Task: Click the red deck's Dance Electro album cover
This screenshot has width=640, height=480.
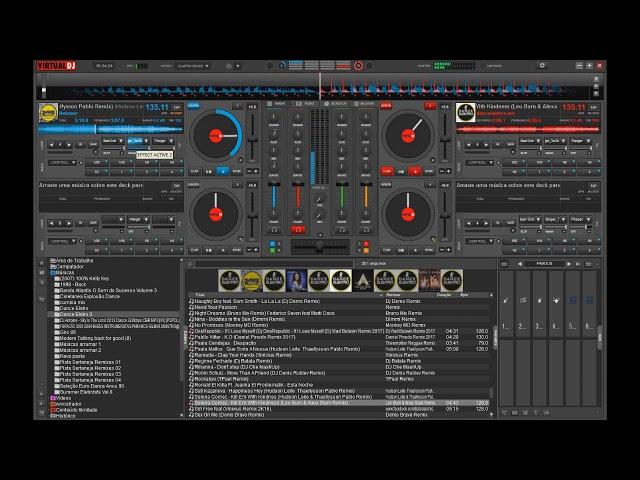Action: point(466,113)
